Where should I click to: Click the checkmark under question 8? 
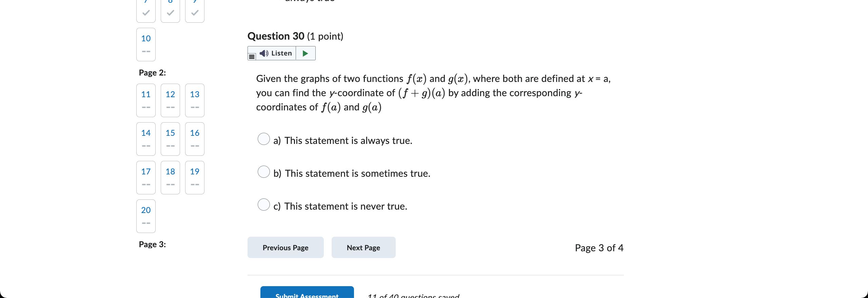[x=170, y=13]
